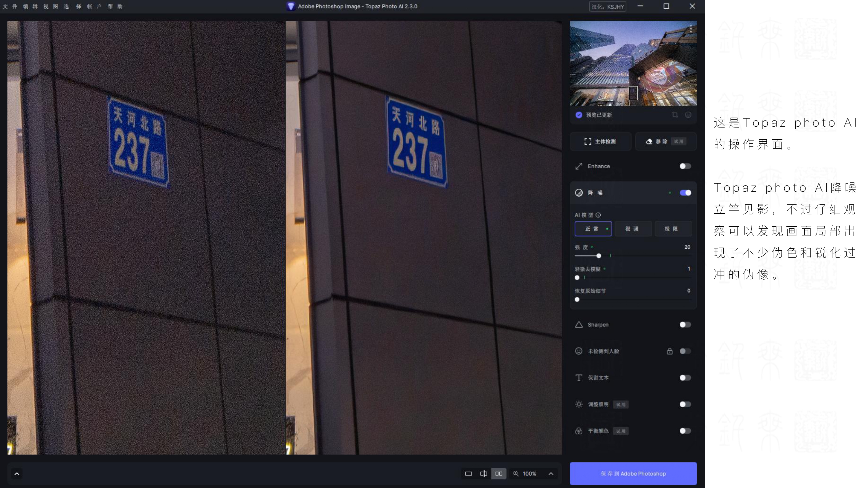This screenshot has width=868, height=488.
Task: Expand the bottom-left panel chevron
Action: pyautogui.click(x=17, y=474)
